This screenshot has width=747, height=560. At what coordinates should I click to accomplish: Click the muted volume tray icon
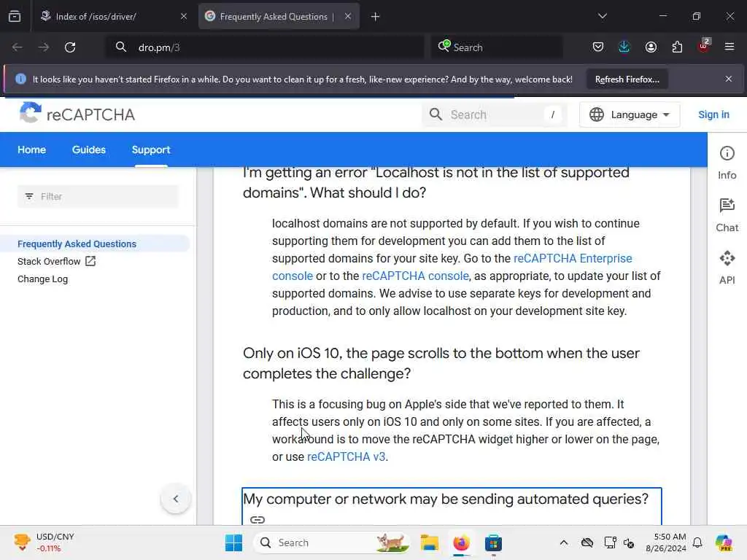point(629,542)
